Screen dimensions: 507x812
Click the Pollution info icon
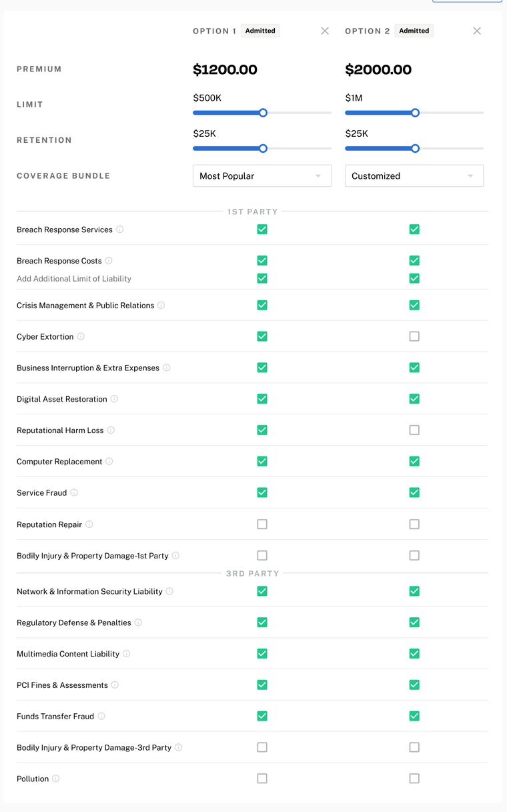pos(56,779)
